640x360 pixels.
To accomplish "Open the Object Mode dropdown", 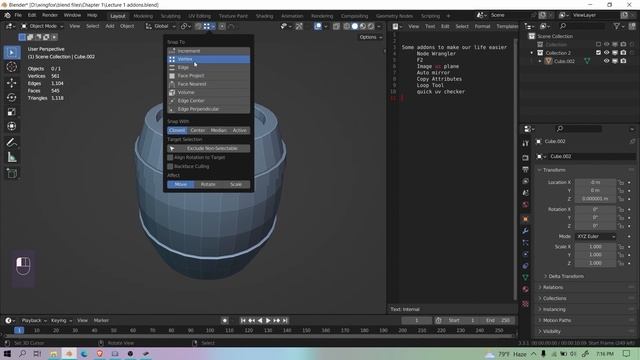I will (42, 26).
